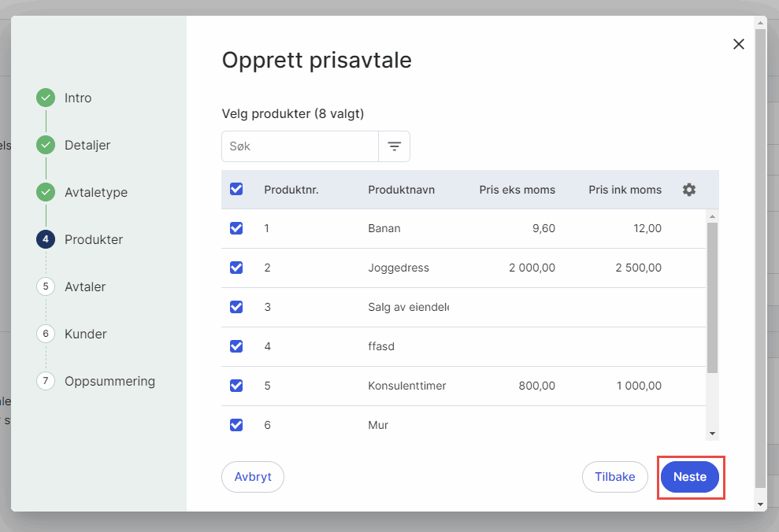This screenshot has height=532, width=779.
Task: Toggle the select-all products header checkbox
Action: point(236,190)
